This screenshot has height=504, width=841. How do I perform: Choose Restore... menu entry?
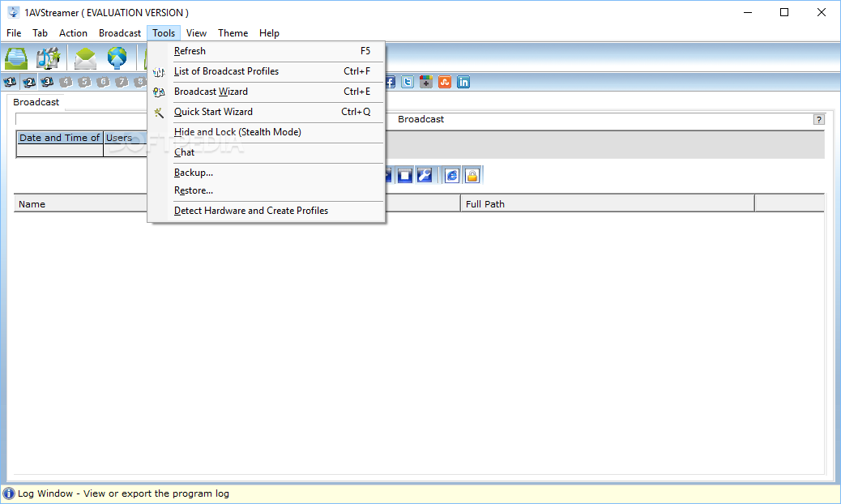(267, 190)
